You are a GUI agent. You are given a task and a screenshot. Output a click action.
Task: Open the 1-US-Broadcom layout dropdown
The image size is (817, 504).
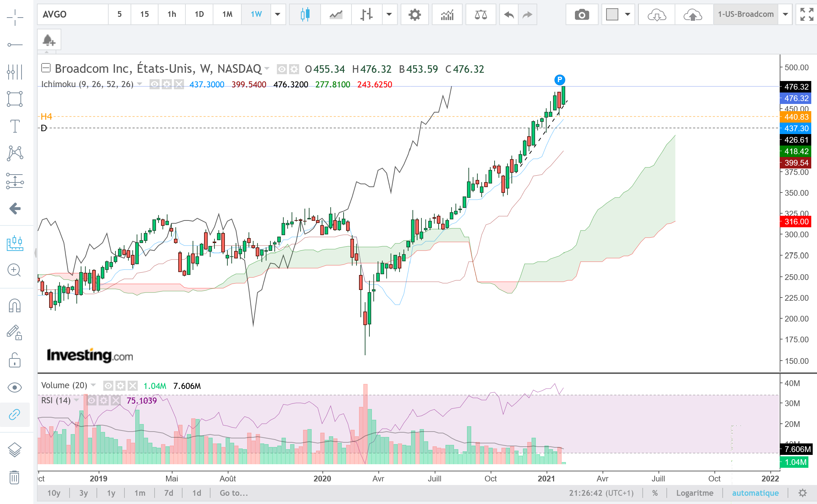pyautogui.click(x=785, y=15)
